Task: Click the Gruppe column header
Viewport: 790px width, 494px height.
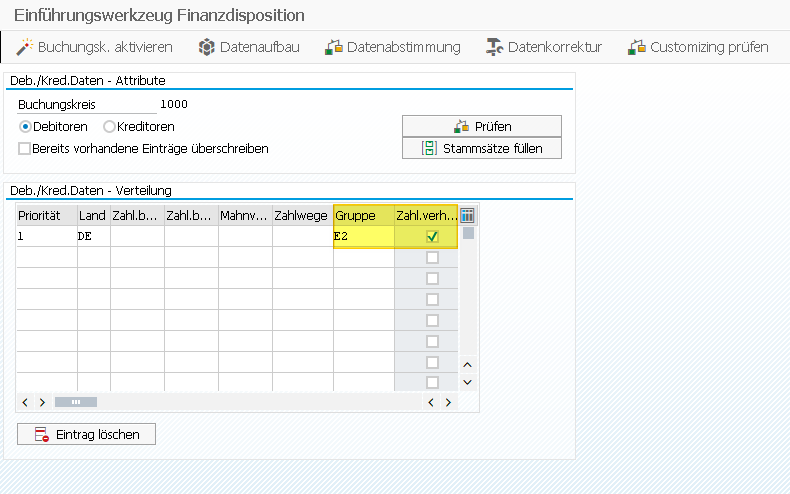Action: [x=363, y=215]
